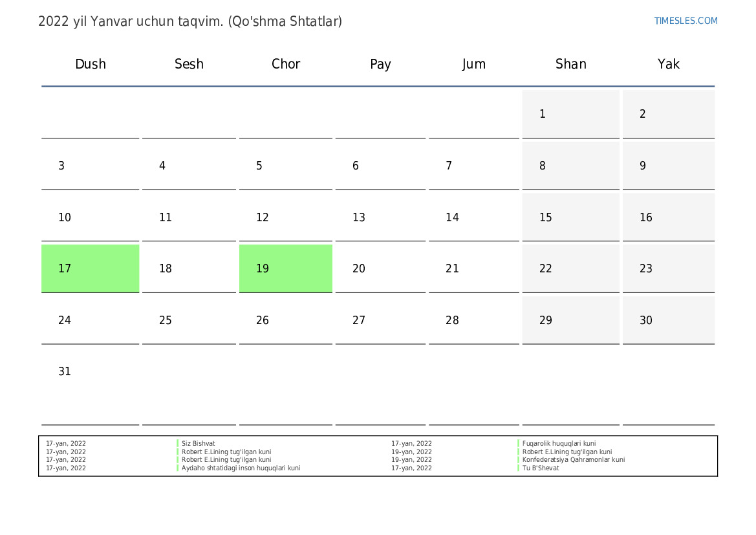Choose day 22 in the calendar

pyautogui.click(x=571, y=268)
